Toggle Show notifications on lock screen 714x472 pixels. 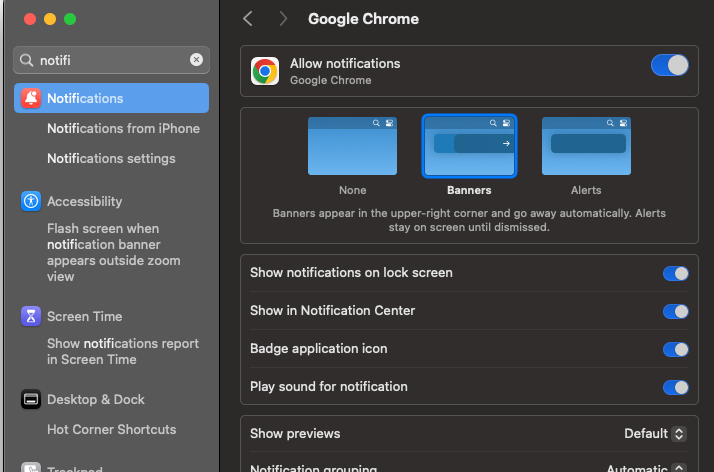coord(676,274)
